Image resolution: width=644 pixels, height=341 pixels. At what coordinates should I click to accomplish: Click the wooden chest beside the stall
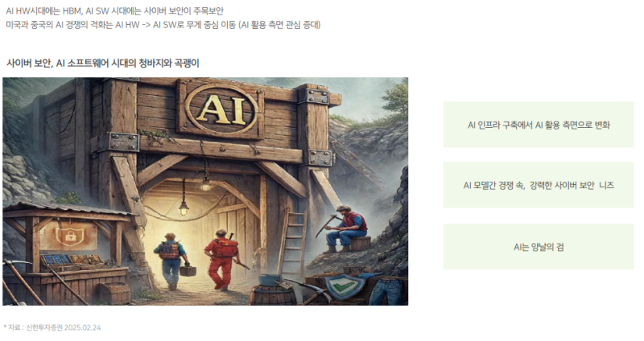click(x=114, y=292)
